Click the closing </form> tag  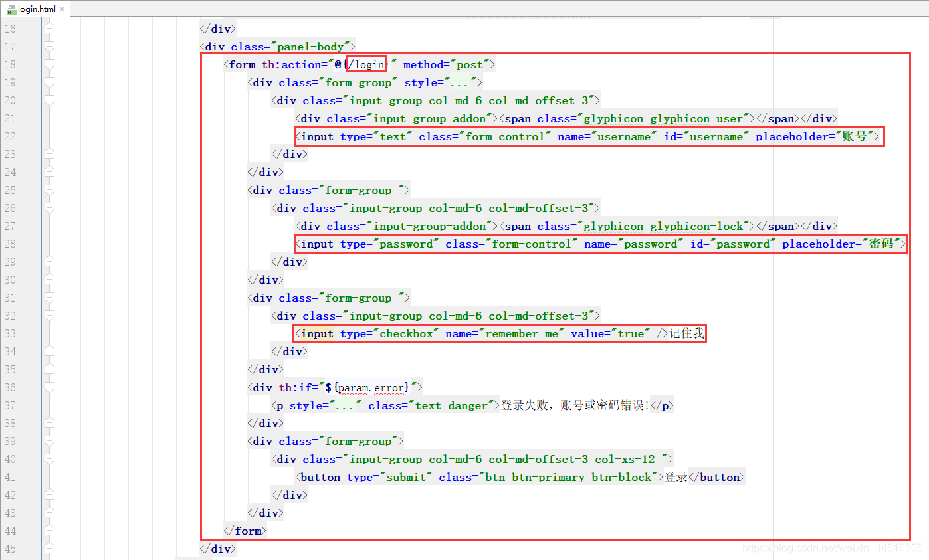245,531
